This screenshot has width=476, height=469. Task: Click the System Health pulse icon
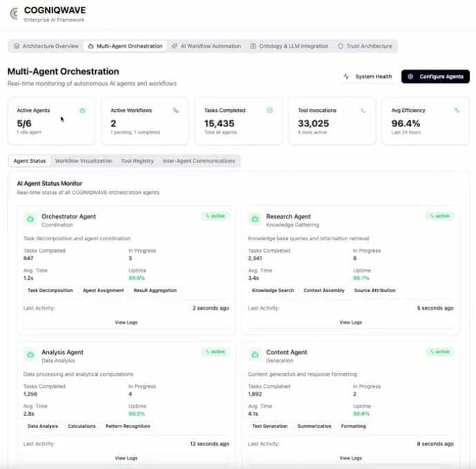coord(346,77)
